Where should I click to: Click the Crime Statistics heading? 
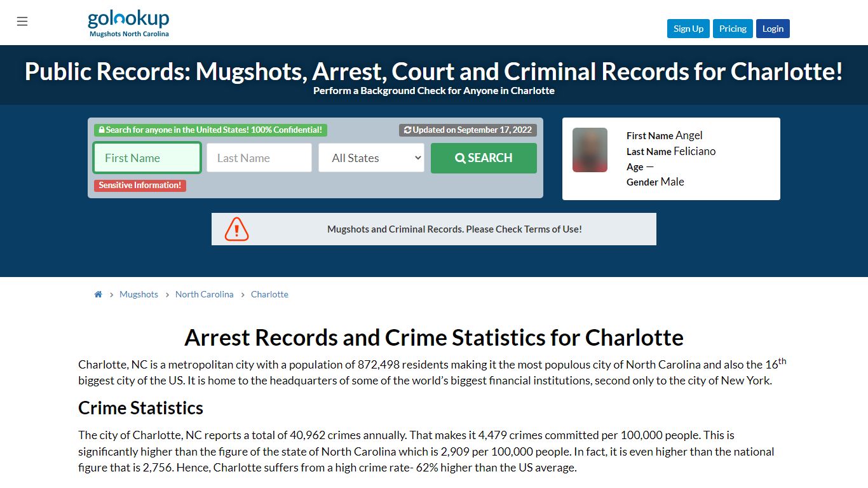(140, 408)
